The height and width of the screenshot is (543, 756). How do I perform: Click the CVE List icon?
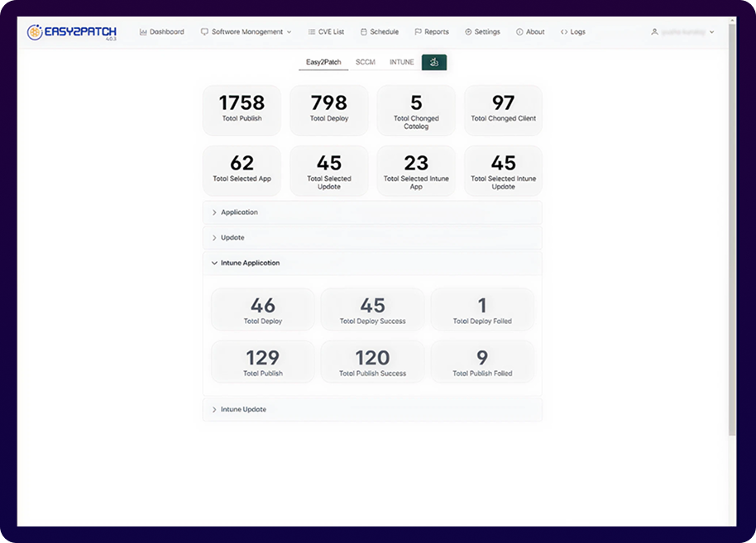[311, 32]
